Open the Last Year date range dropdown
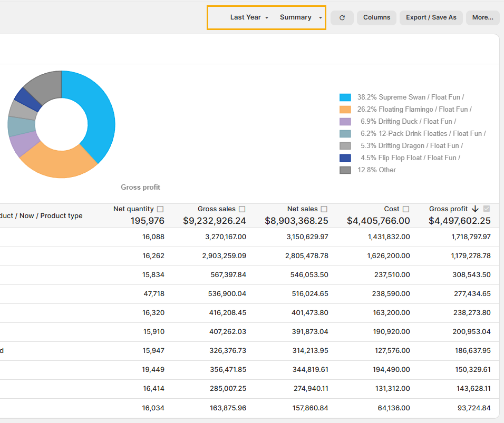Screen dimensions: 504x423 pos(249,17)
